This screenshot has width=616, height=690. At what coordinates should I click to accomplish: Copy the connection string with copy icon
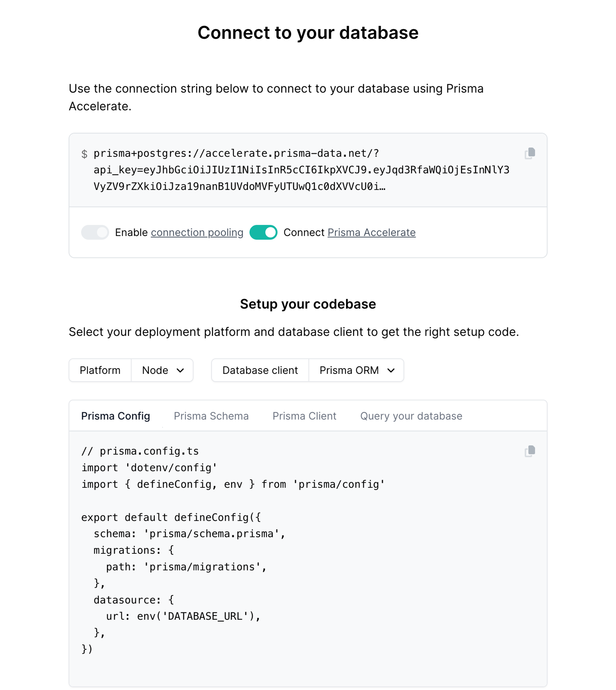point(530,153)
